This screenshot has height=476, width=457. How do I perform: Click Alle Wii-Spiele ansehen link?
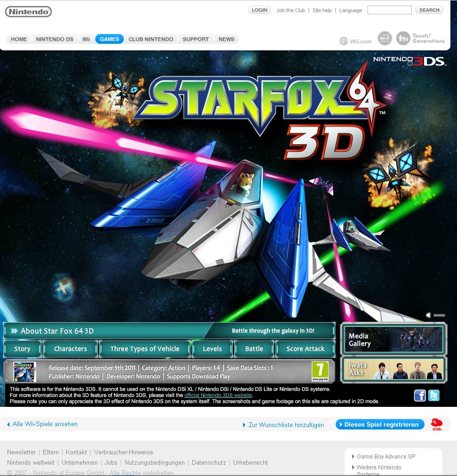45,424
